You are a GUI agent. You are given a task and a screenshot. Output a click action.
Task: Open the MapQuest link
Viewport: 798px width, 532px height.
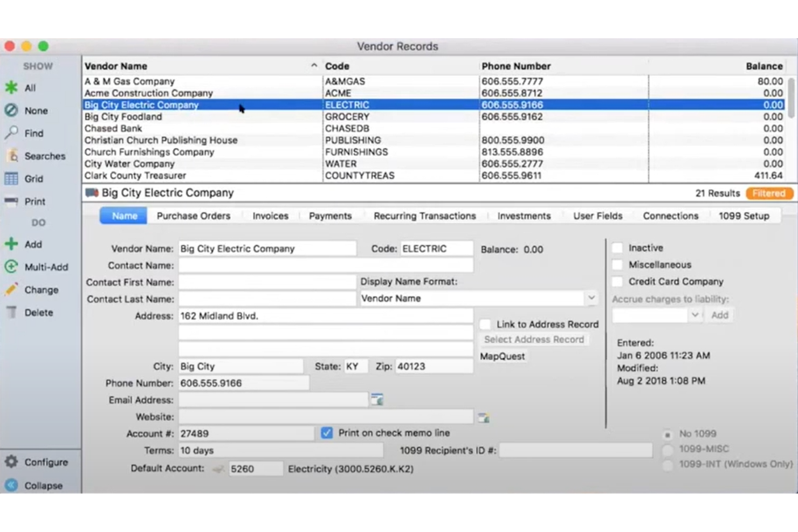[x=503, y=356]
